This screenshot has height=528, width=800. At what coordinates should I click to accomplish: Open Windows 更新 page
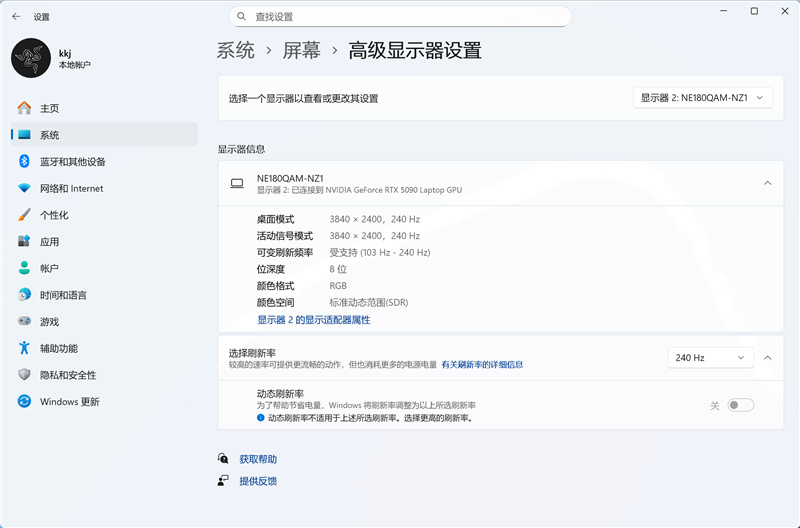coord(104,401)
